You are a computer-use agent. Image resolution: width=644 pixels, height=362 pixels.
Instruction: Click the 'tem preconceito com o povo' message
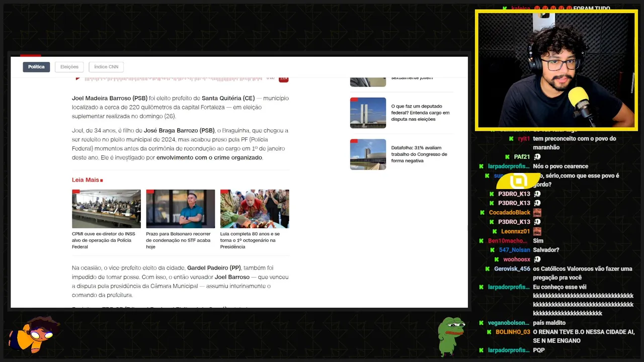point(575,143)
